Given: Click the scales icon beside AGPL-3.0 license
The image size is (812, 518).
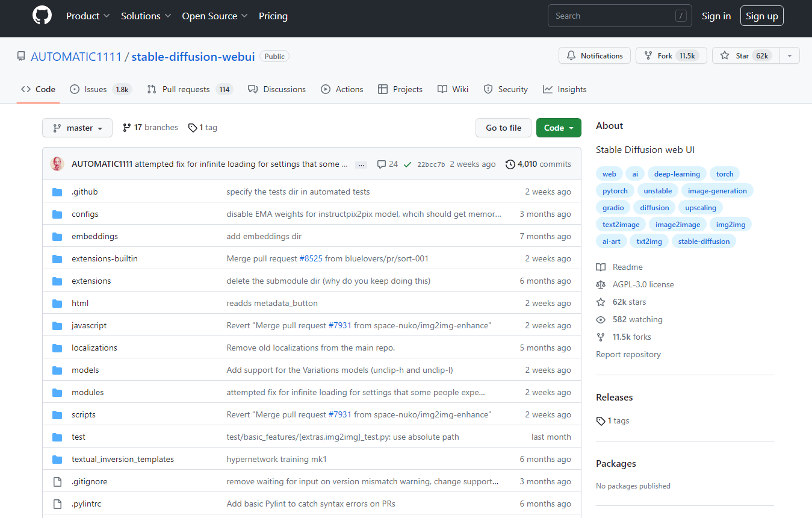Looking at the screenshot, I should click(601, 285).
